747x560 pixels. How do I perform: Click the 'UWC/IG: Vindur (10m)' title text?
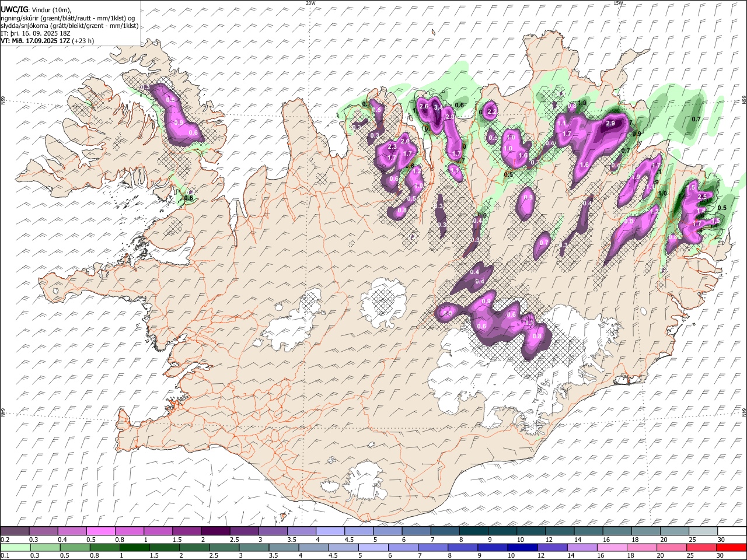click(36, 10)
